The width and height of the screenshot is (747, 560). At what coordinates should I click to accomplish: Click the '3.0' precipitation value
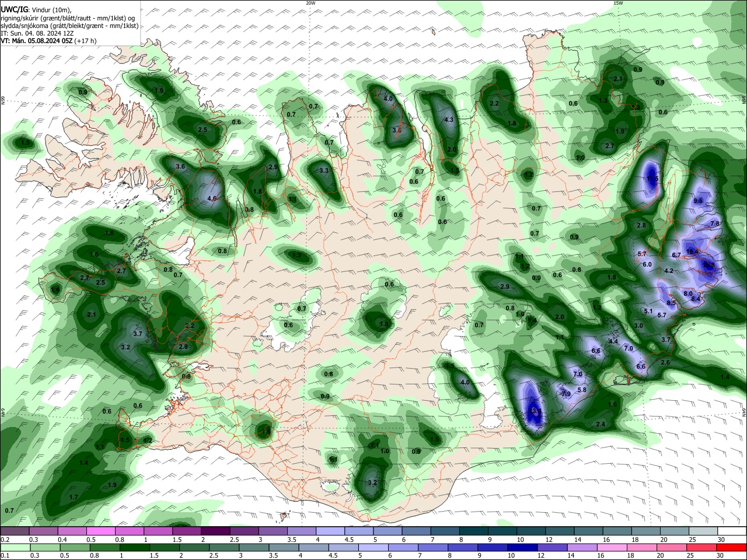pyautogui.click(x=638, y=325)
